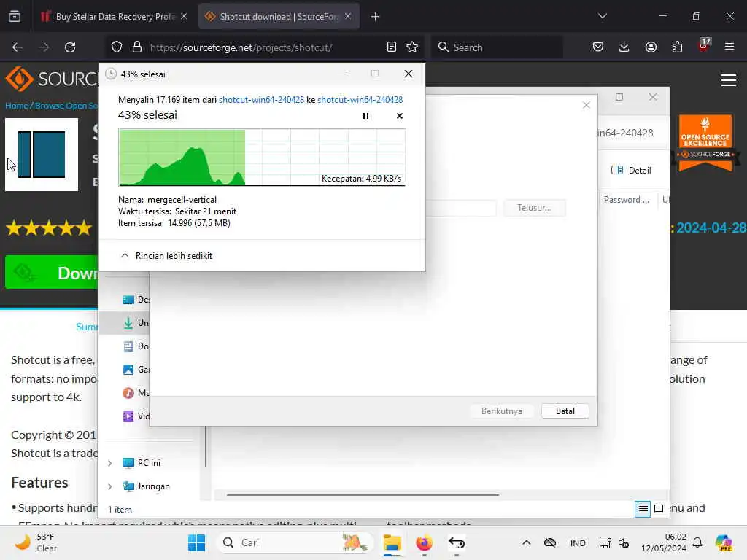Screen dimensions: 747x560
Task: Click the green Download button
Action: pyautogui.click(x=52, y=273)
